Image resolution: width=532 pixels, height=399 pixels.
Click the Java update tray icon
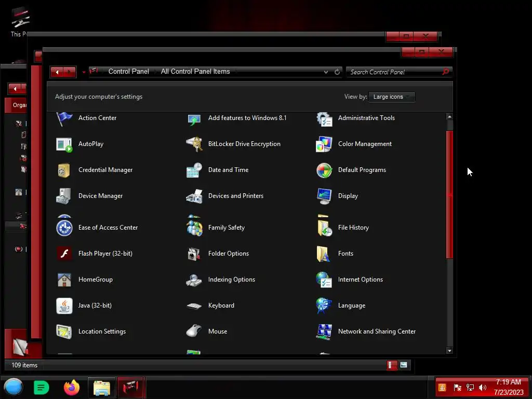(442, 388)
